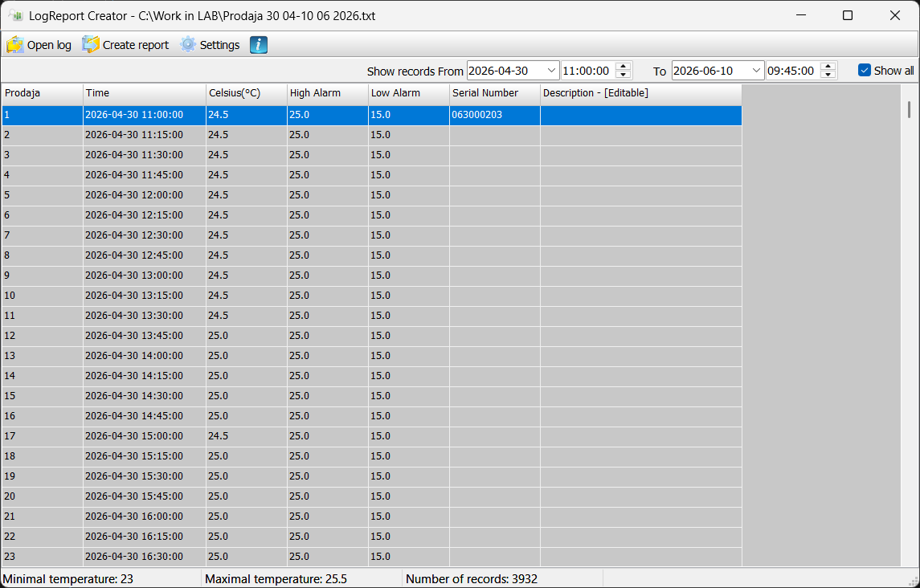The height and width of the screenshot is (588, 920).
Task: Select serial number cell 063000203
Action: point(495,115)
